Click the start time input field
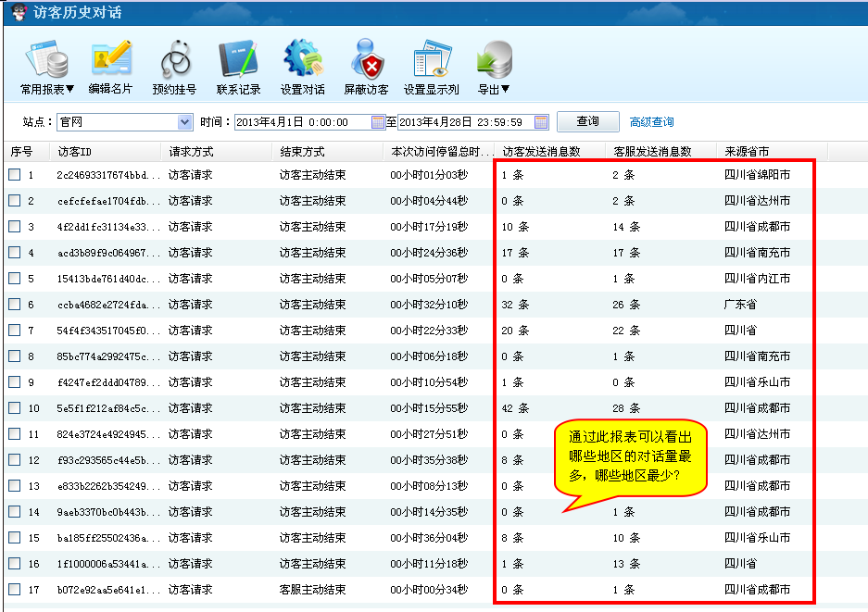The height and width of the screenshot is (612, 868). (x=301, y=122)
